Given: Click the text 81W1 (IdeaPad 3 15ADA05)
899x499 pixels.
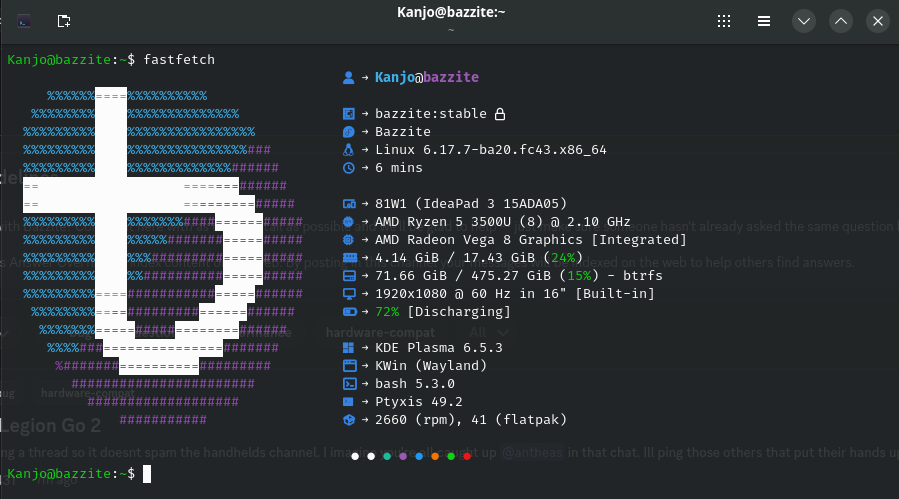Looking at the screenshot, I should [x=471, y=204].
